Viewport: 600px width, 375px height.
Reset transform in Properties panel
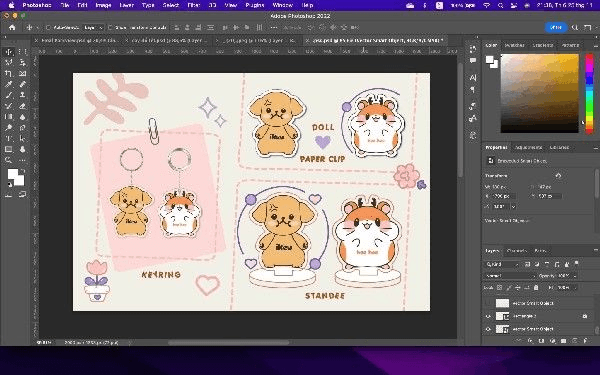(x=558, y=176)
